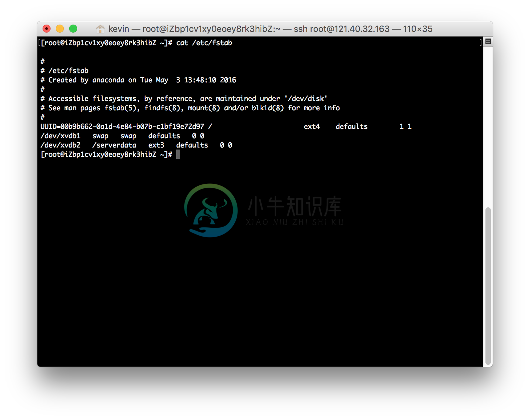Screen dimensions: 530x420
Task: Click the '/serverdata' mount point text
Action: click(x=114, y=145)
